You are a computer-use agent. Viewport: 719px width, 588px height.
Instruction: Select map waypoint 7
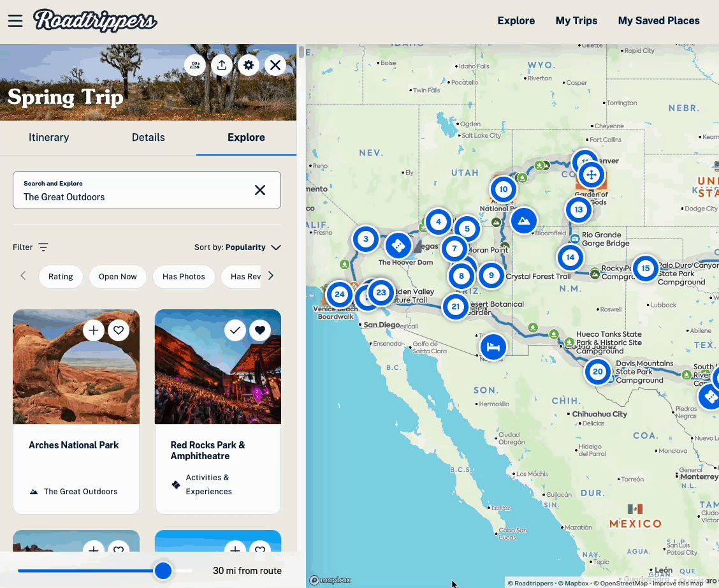[454, 249]
